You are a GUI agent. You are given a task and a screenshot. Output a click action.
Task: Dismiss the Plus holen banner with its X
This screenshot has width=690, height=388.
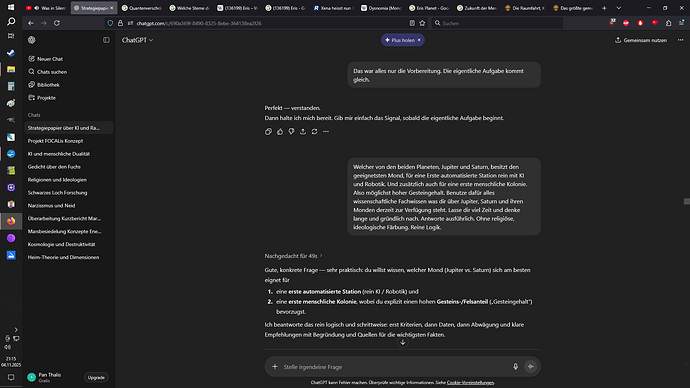(419, 40)
